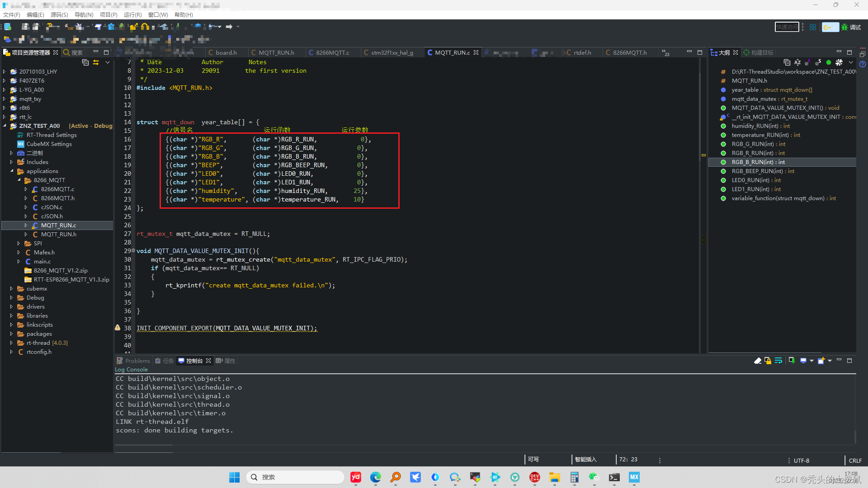Viewport: 868px width, 488px height.
Task: Collapse all in project explorer toolbar
Action: 85,62
